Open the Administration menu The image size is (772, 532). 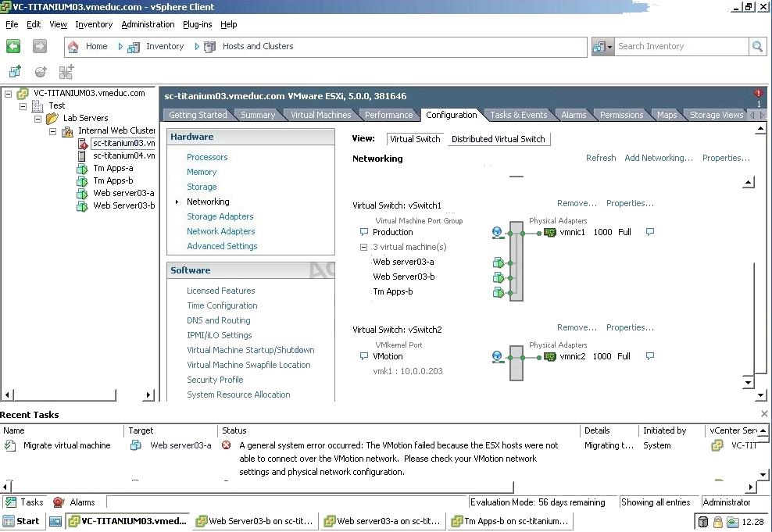pyautogui.click(x=148, y=24)
